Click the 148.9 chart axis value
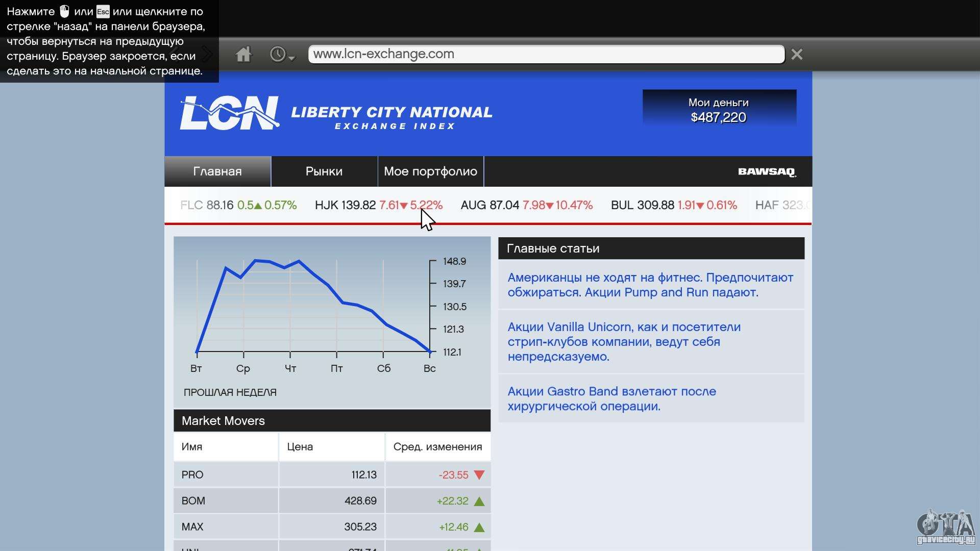The height and width of the screenshot is (551, 980). pyautogui.click(x=454, y=261)
